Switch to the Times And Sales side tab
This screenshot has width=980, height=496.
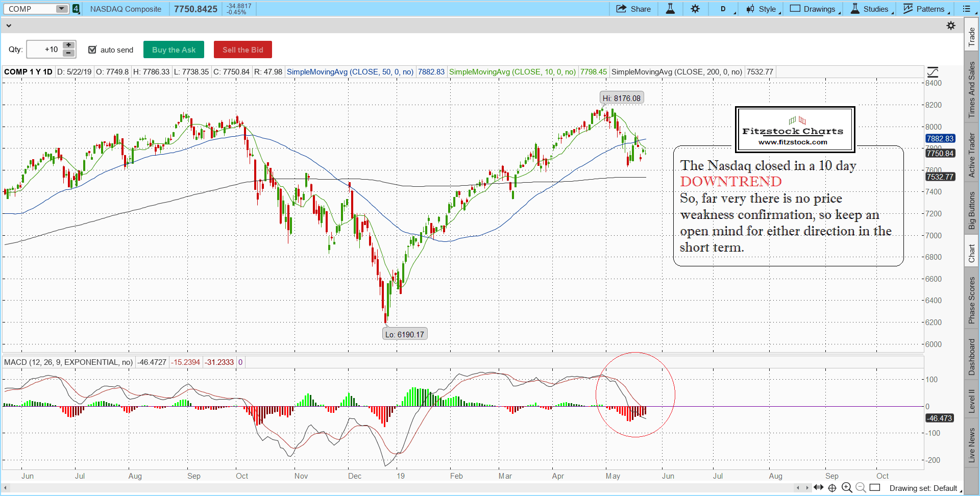click(971, 90)
